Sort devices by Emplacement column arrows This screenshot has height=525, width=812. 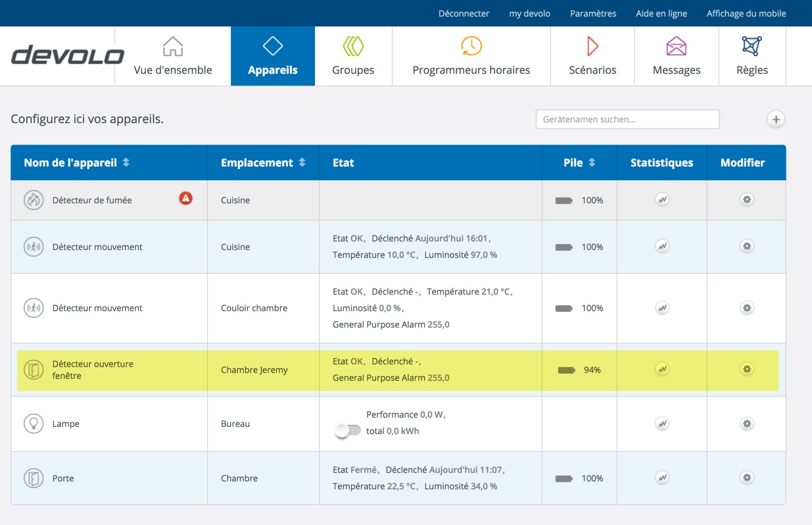point(302,162)
